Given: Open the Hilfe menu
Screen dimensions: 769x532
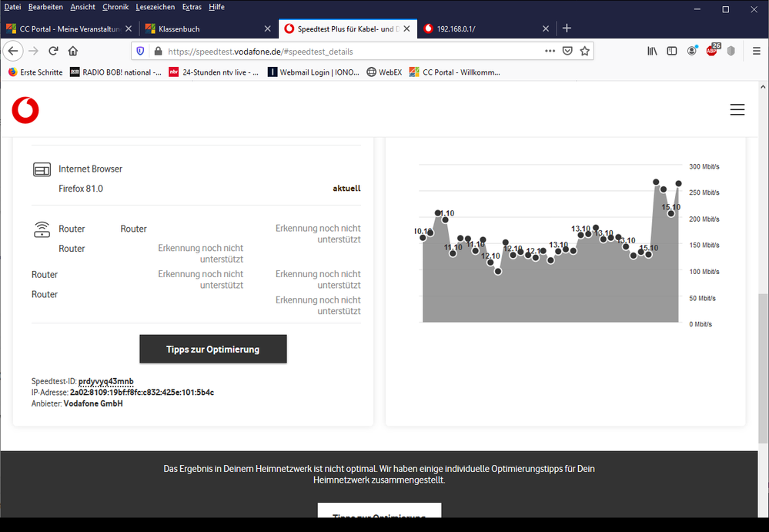Looking at the screenshot, I should pyautogui.click(x=217, y=7).
